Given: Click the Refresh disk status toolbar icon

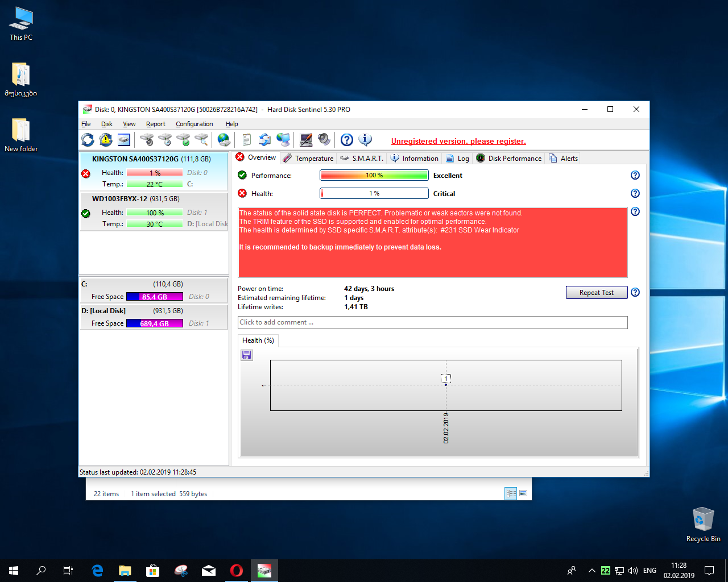Looking at the screenshot, I should (88, 140).
